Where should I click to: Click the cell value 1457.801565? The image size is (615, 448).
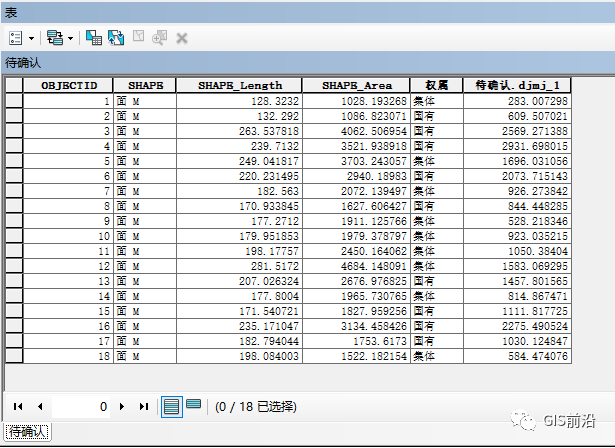coord(535,281)
